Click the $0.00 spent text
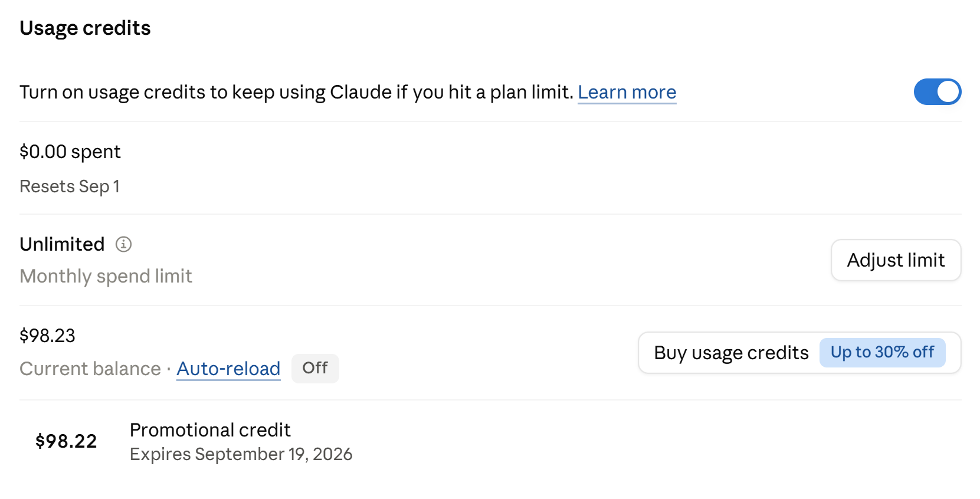The width and height of the screenshot is (980, 499). (x=70, y=152)
